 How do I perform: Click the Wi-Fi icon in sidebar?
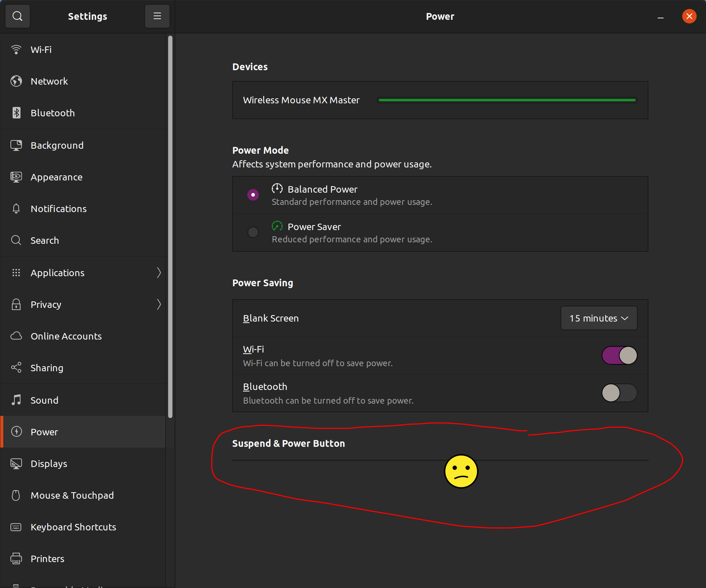pos(16,50)
